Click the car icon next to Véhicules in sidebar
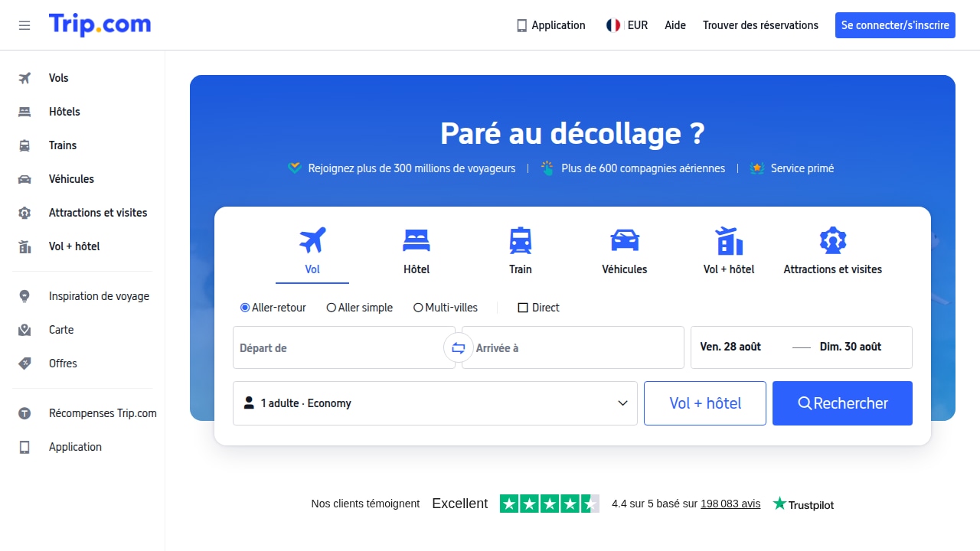 tap(24, 179)
